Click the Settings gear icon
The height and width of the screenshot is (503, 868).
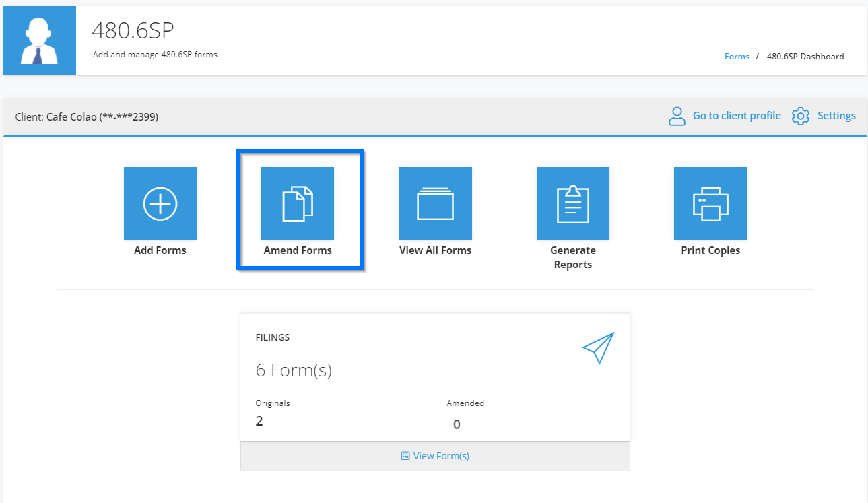coord(801,116)
